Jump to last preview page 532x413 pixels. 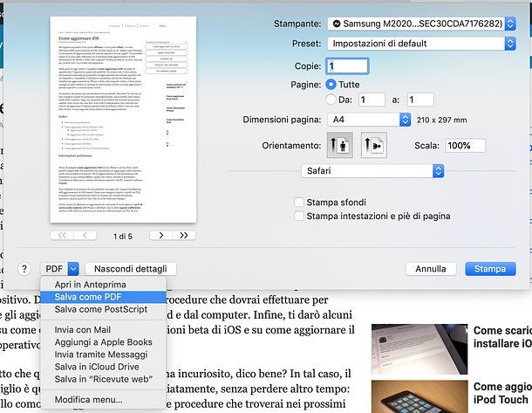[184, 236]
